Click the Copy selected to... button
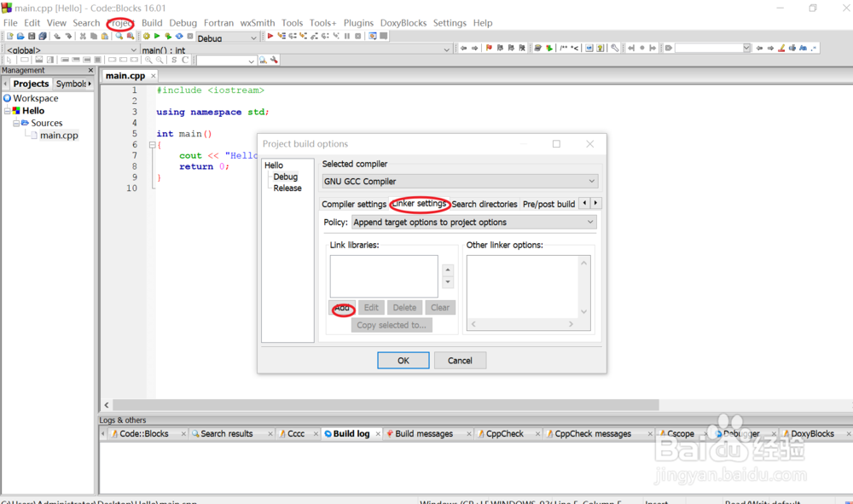The width and height of the screenshot is (853, 504). tap(392, 325)
